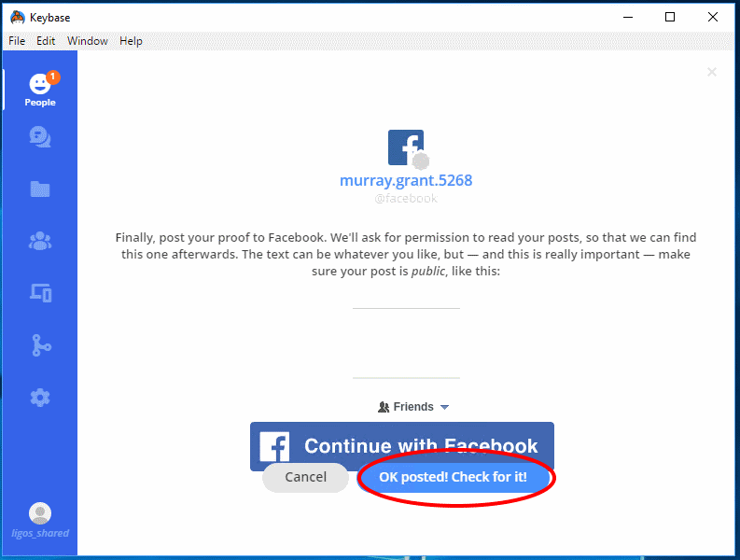Open the Devices icon in sidebar
The image size is (740, 560).
[x=40, y=293]
